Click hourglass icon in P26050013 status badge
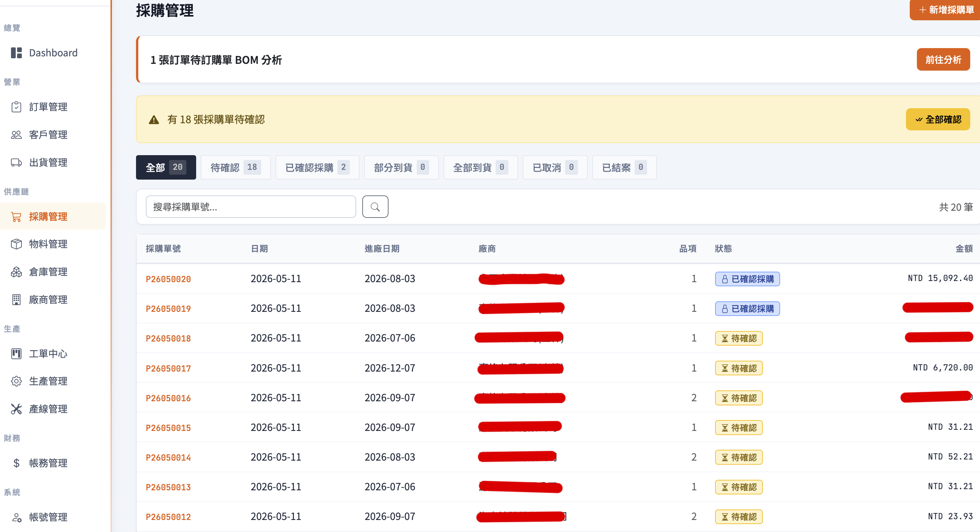This screenshot has width=980, height=532. tap(725, 487)
